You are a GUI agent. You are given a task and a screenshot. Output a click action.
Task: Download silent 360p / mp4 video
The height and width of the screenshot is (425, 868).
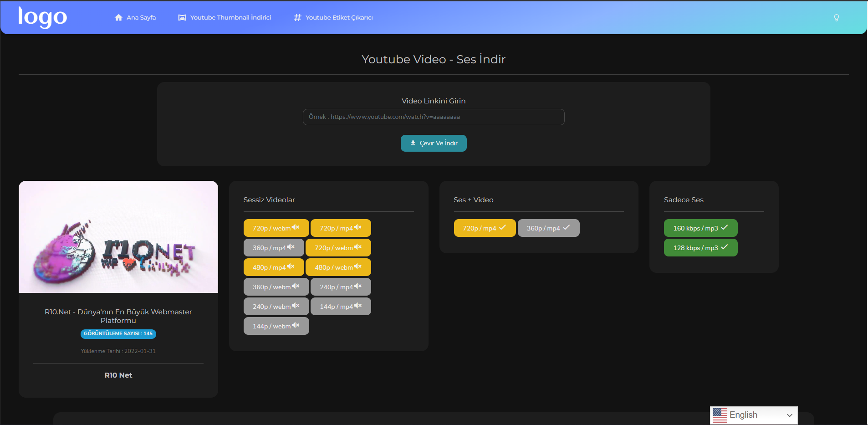click(274, 248)
